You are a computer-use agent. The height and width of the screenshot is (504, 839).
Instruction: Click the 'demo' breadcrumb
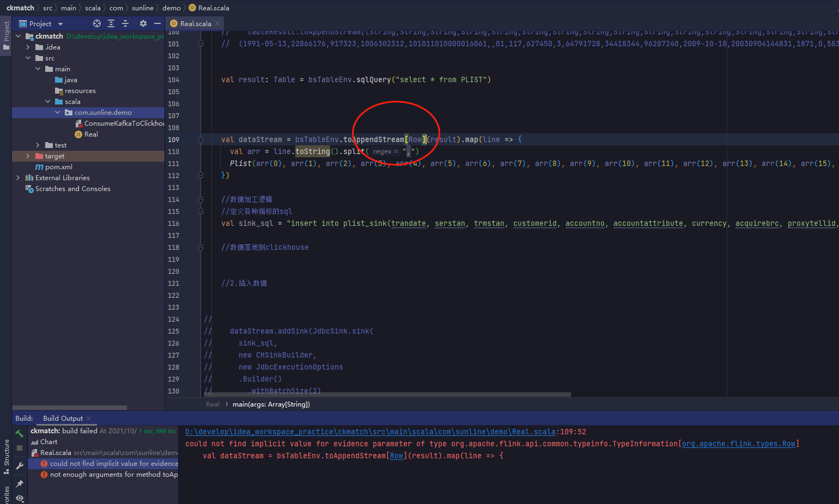coord(172,8)
